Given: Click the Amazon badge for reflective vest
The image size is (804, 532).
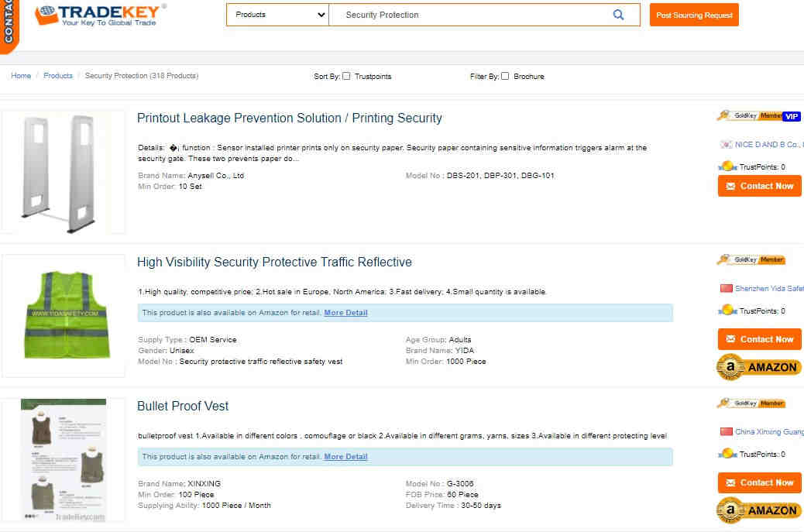Looking at the screenshot, I should point(759,367).
